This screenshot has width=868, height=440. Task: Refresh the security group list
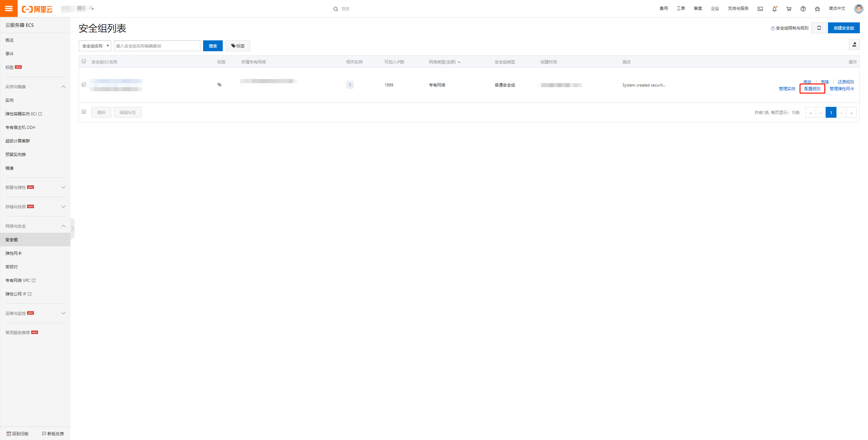[x=819, y=28]
